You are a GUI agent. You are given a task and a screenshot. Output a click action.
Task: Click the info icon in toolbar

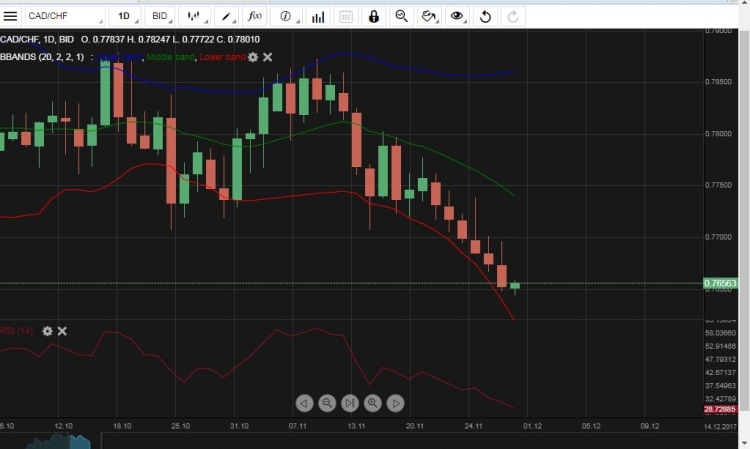click(287, 17)
